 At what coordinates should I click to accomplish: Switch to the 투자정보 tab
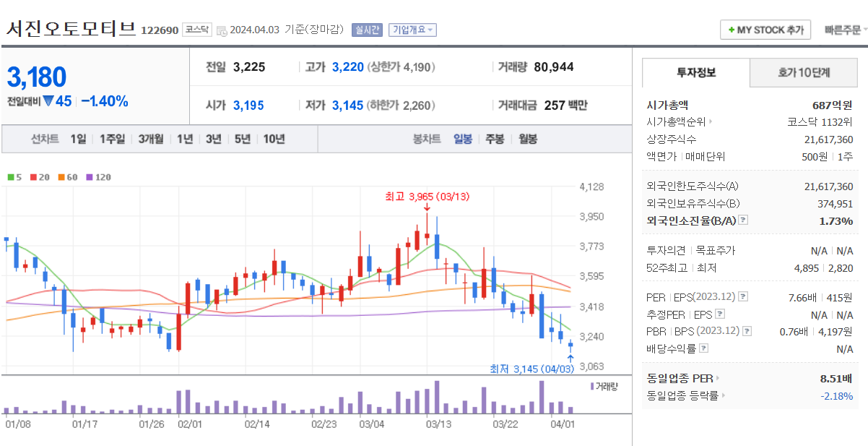pos(696,72)
